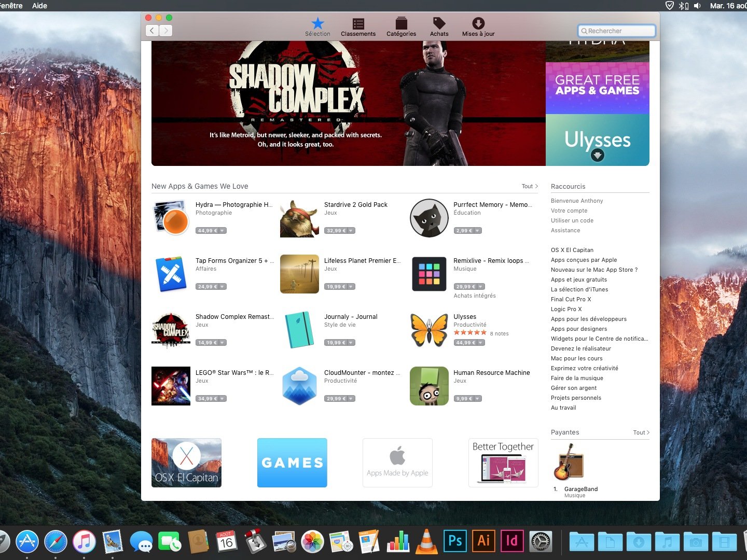Viewport: 747px width, 560px height.
Task: Open the Purrfect Memory cat icon
Action: pos(429,218)
